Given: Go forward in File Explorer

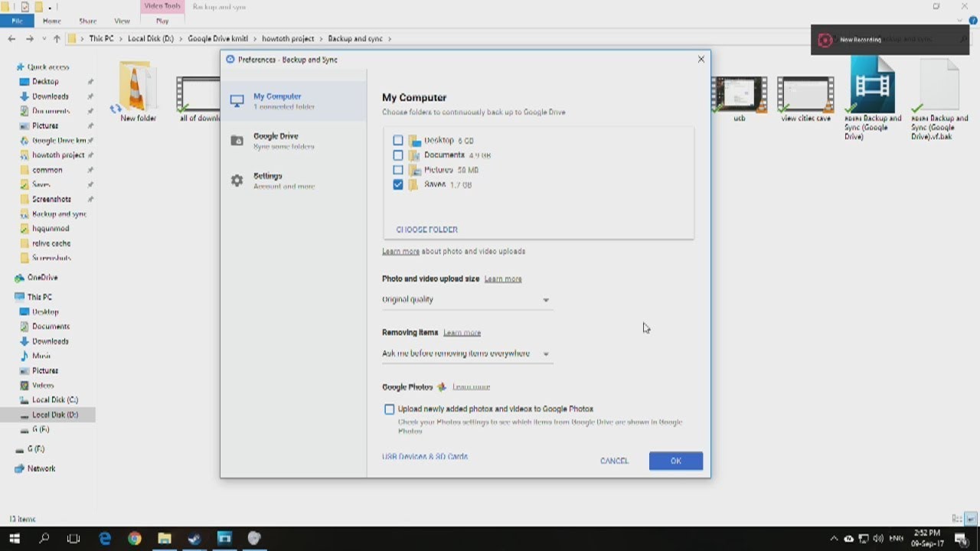Looking at the screenshot, I should [29, 38].
